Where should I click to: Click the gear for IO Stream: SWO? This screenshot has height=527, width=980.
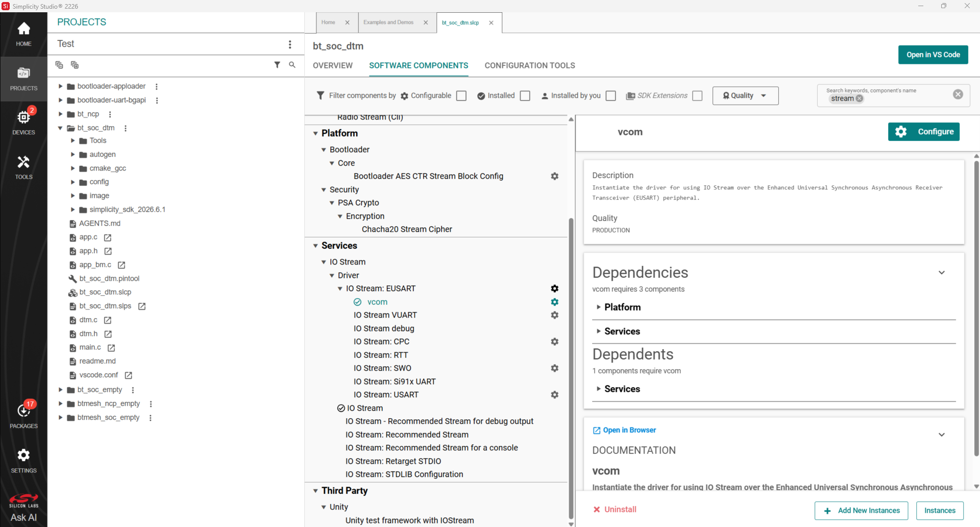point(555,368)
